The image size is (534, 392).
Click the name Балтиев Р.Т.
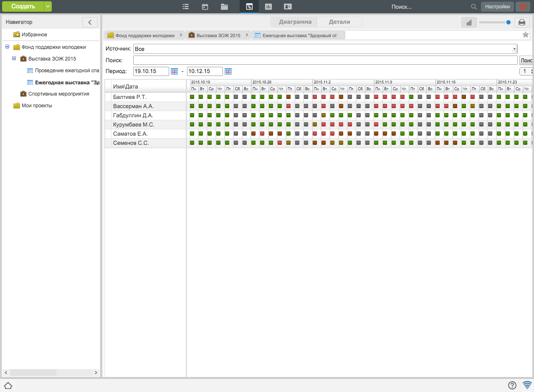point(130,97)
